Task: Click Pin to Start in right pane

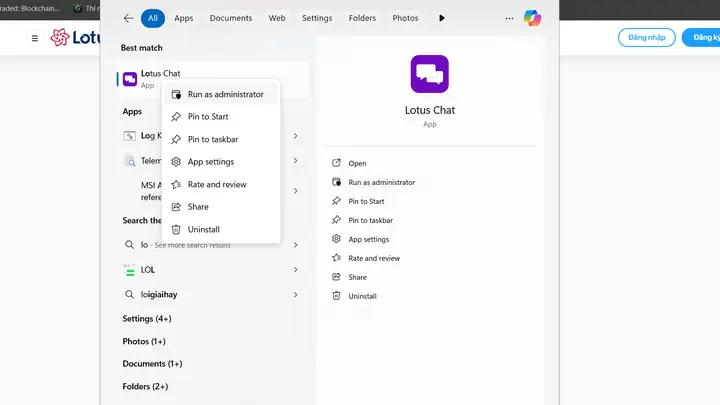Action: 358,201
